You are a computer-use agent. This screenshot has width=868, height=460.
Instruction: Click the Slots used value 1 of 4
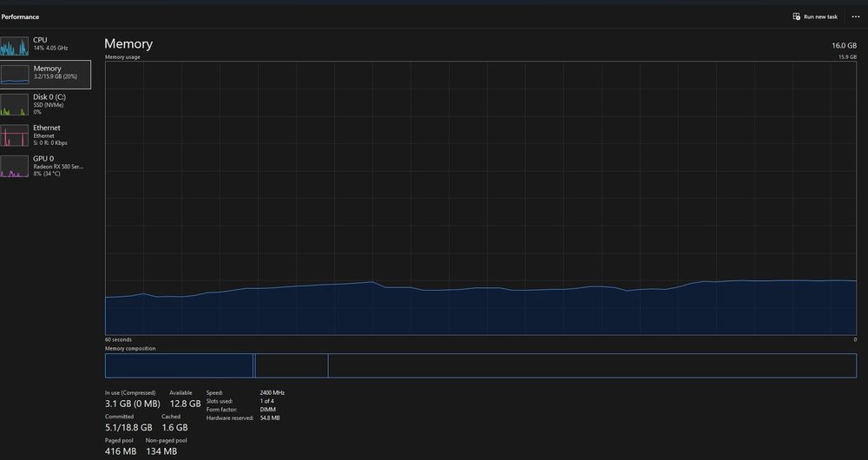tap(266, 401)
